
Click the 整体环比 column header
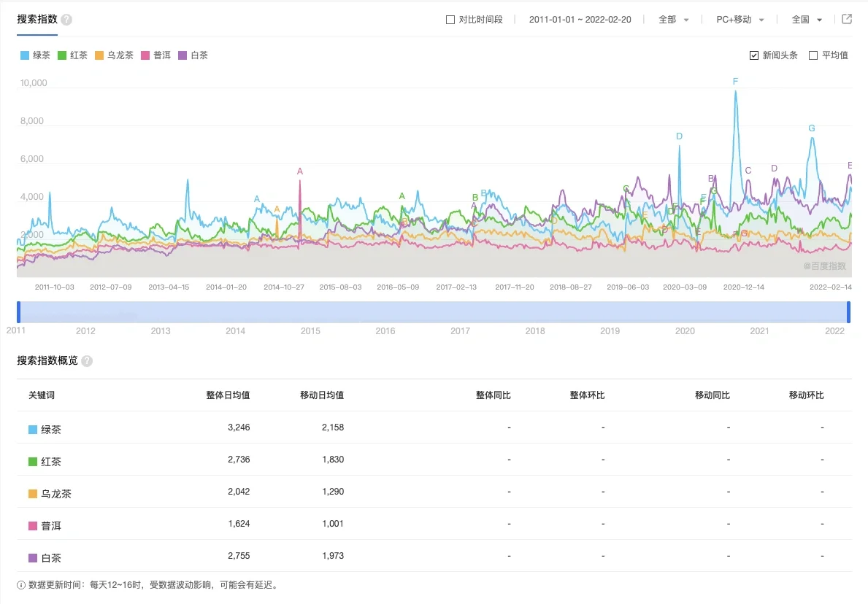point(588,395)
